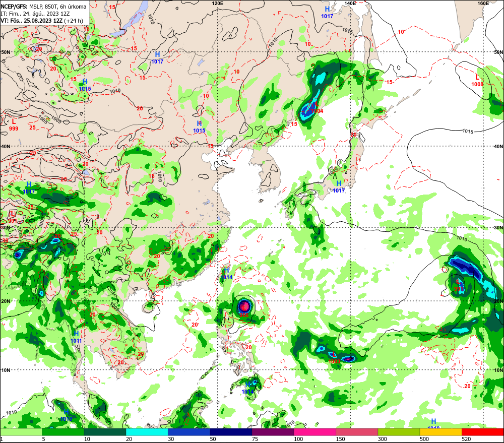This screenshot has width=504, height=443.
Task: Click the H 1011 high over Indochina
Action: [x=76, y=337]
